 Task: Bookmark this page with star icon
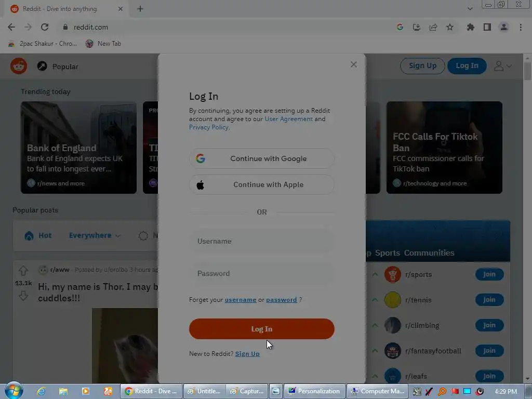click(x=450, y=27)
